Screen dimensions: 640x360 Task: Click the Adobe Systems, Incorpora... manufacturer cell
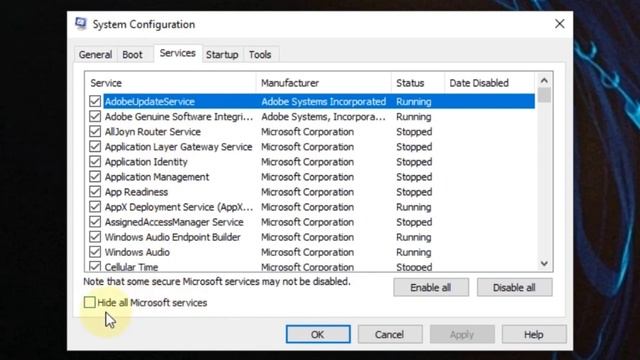(323, 117)
